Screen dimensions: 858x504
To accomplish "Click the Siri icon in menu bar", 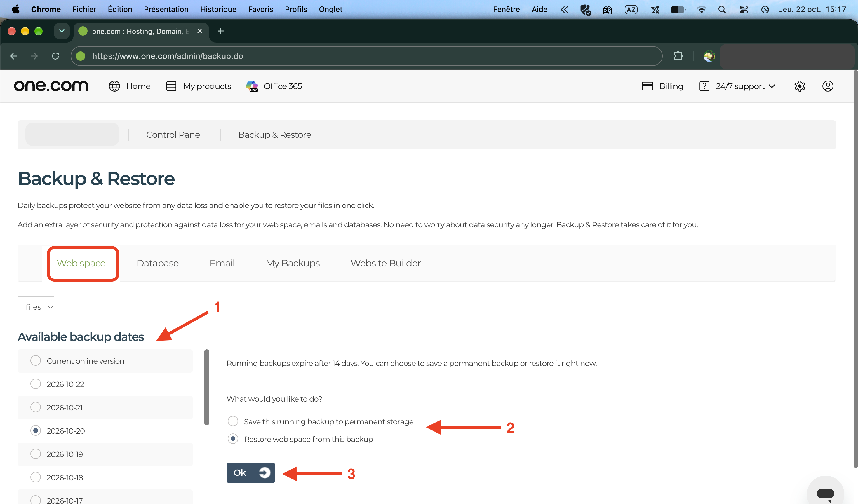I will pyautogui.click(x=765, y=9).
